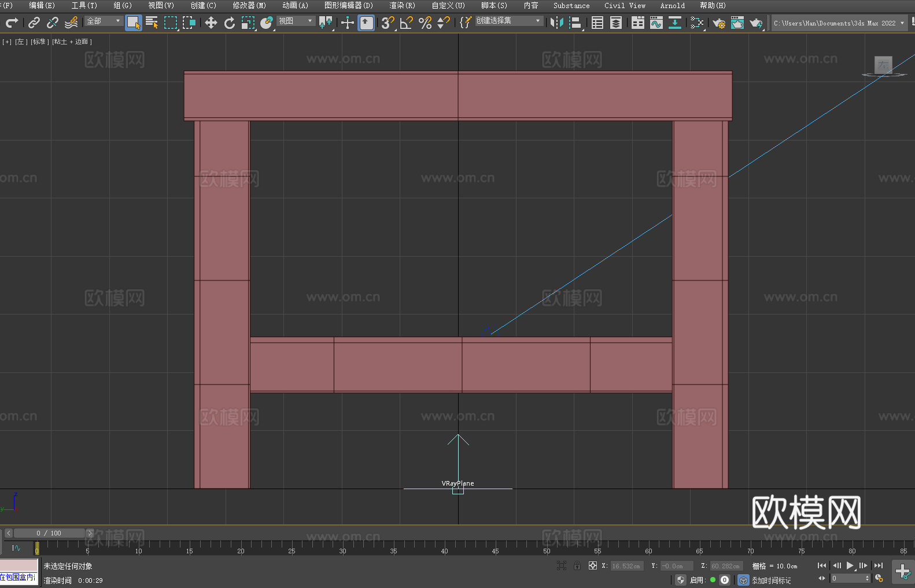Click the time slider left arrow
The width and height of the screenshot is (915, 588).
tap(8, 533)
